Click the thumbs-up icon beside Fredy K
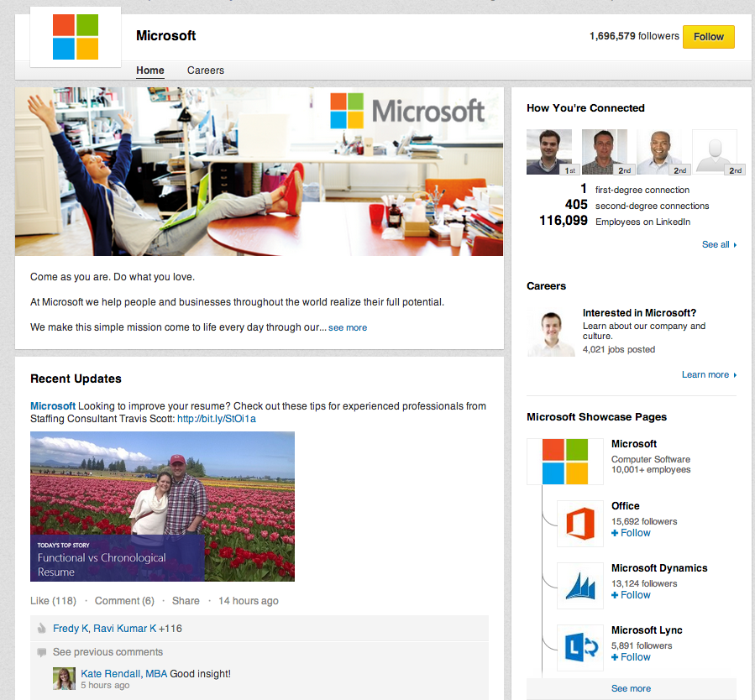The width and height of the screenshot is (755, 700). point(42,629)
